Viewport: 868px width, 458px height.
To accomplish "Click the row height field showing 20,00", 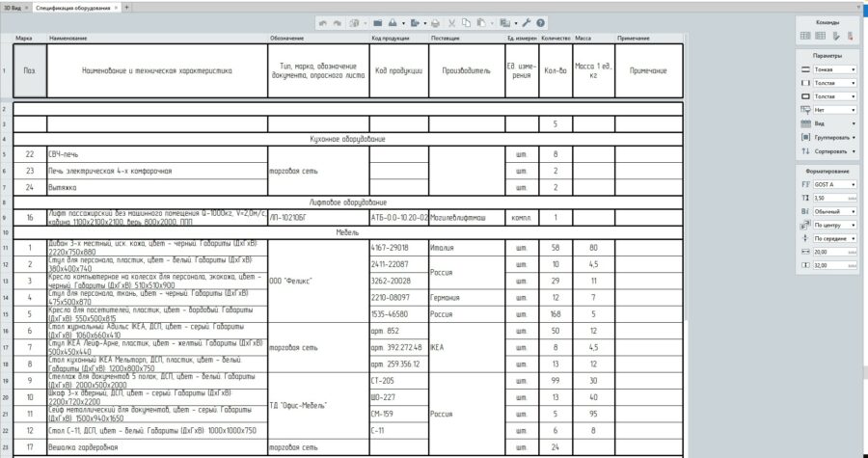I will click(x=835, y=252).
